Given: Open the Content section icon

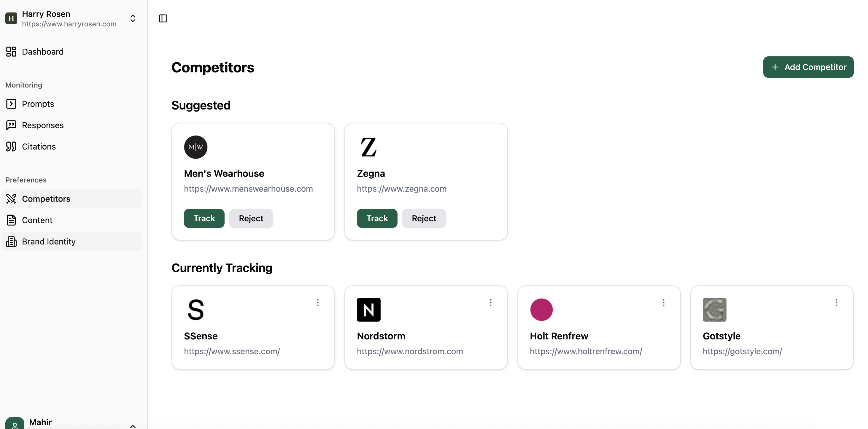Looking at the screenshot, I should (12, 220).
